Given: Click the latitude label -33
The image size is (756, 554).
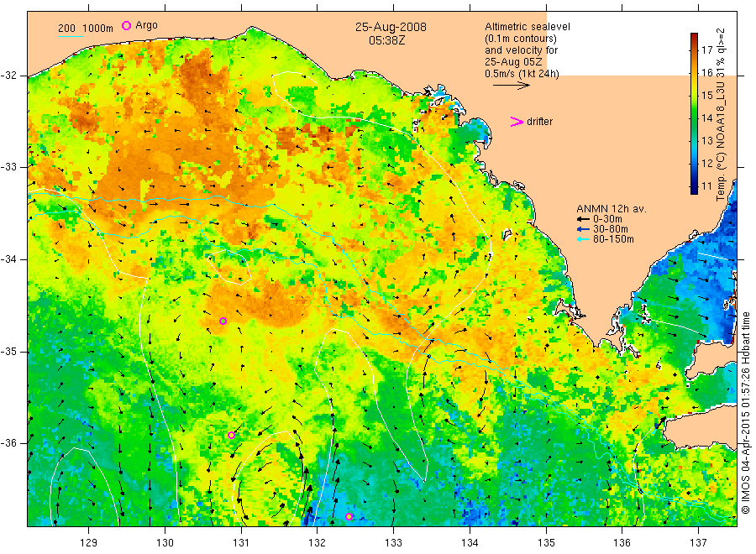Looking at the screenshot, I should tap(8, 167).
